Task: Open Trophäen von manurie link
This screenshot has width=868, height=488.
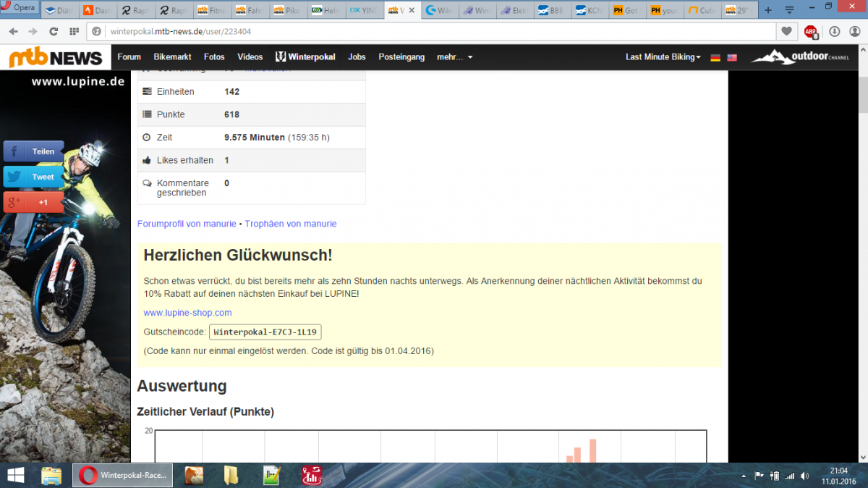Action: (x=291, y=224)
